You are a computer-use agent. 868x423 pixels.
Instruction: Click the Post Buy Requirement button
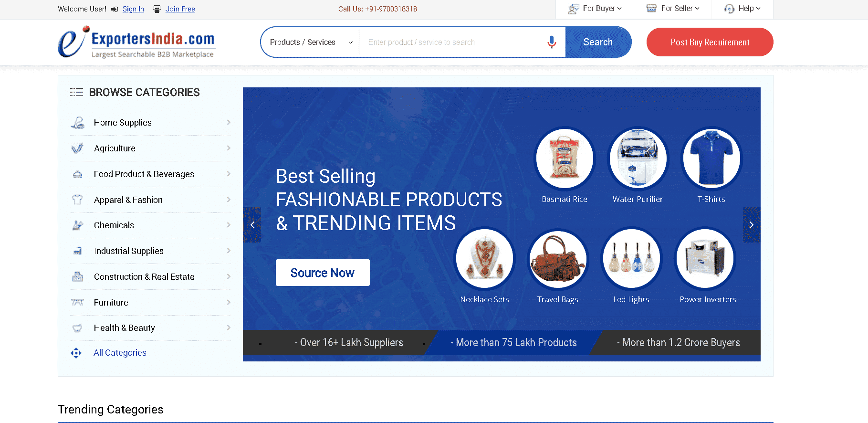(710, 42)
